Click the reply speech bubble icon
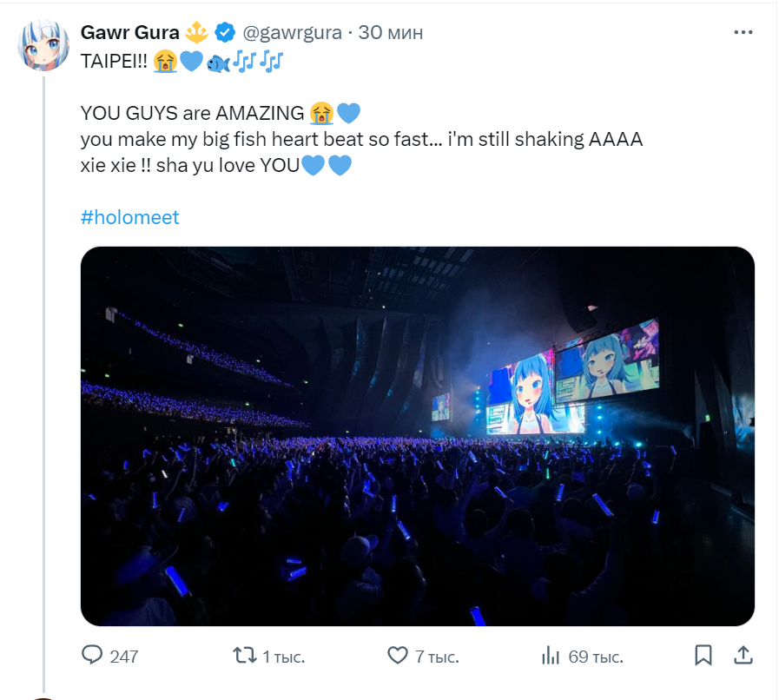The height and width of the screenshot is (700, 779). [x=92, y=656]
